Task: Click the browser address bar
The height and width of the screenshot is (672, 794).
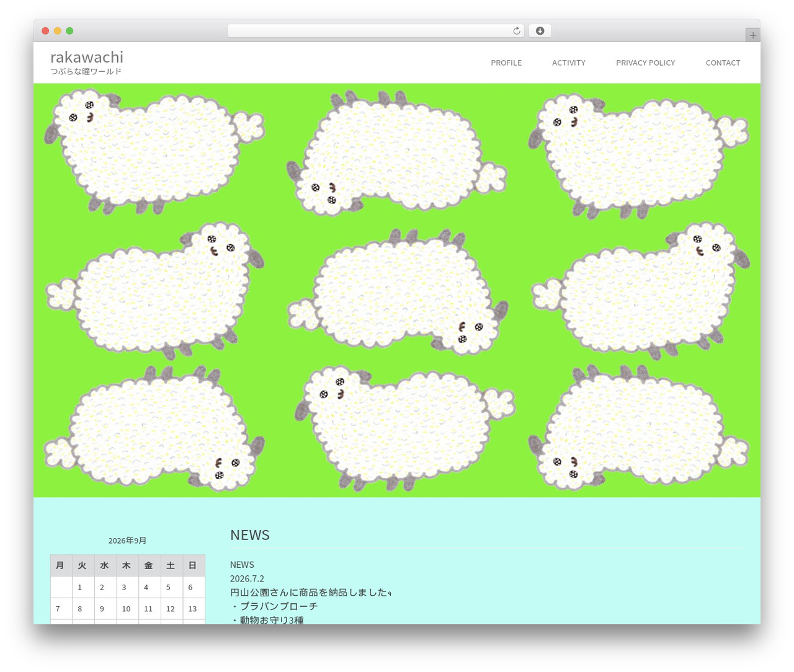Action: coord(375,31)
